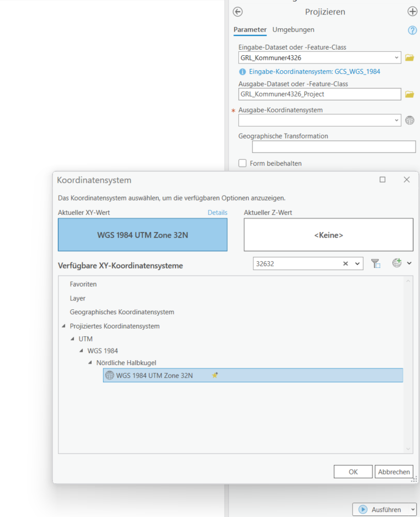Collapse Nördliche Halbkugel node
Screen dimensions: 420x517
(x=91, y=362)
